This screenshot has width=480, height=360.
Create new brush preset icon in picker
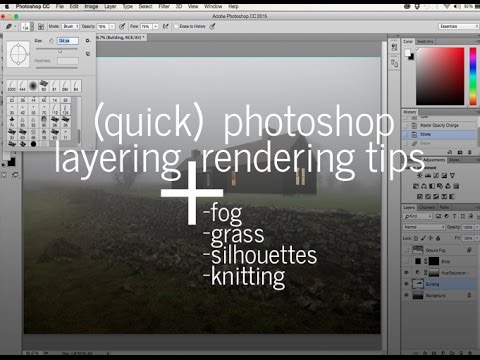pos(88,54)
